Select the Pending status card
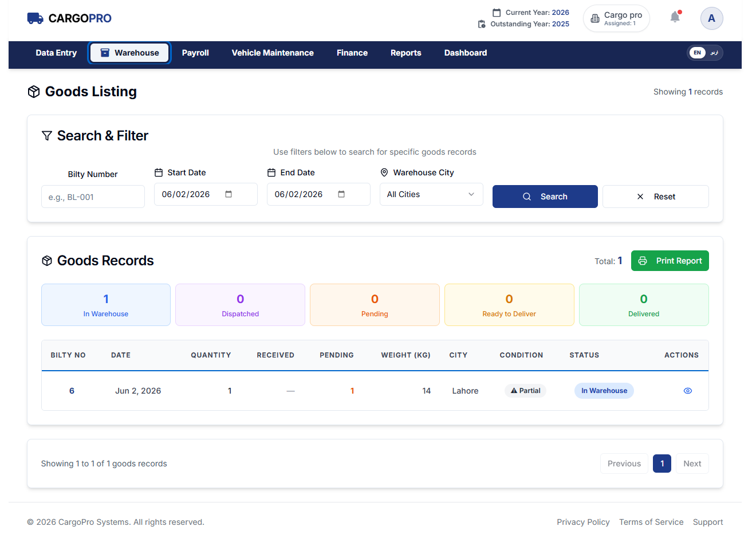The height and width of the screenshot is (538, 756). (375, 305)
